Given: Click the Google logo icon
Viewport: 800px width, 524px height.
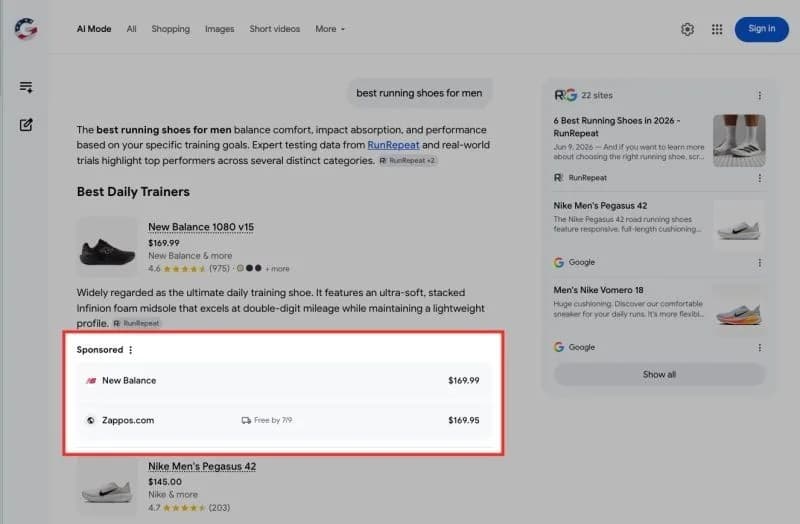Looking at the screenshot, I should pyautogui.click(x=26, y=29).
